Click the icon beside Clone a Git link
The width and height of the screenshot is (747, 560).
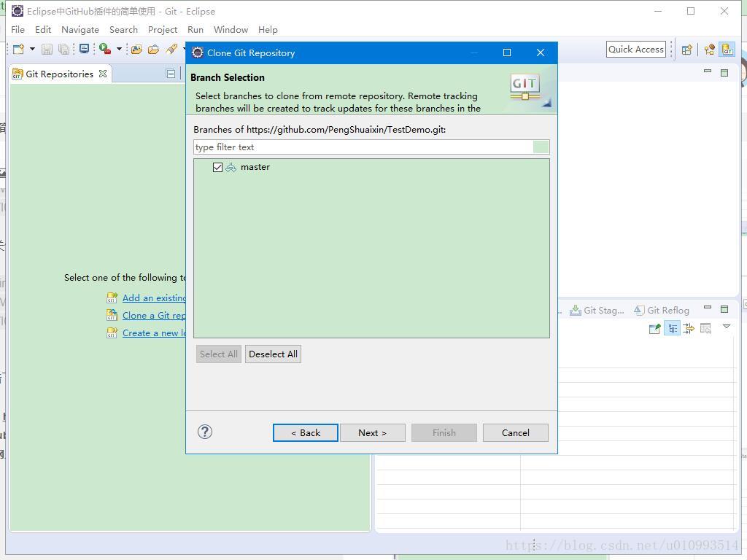pos(112,315)
